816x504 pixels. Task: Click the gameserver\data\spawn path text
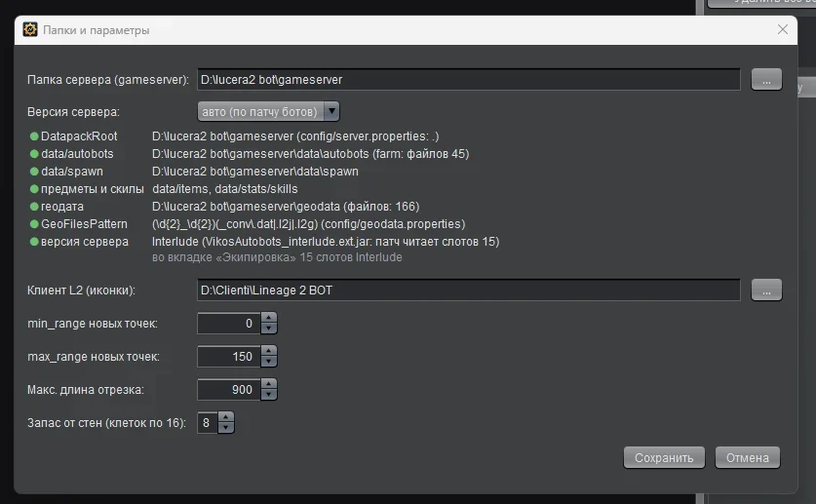255,172
